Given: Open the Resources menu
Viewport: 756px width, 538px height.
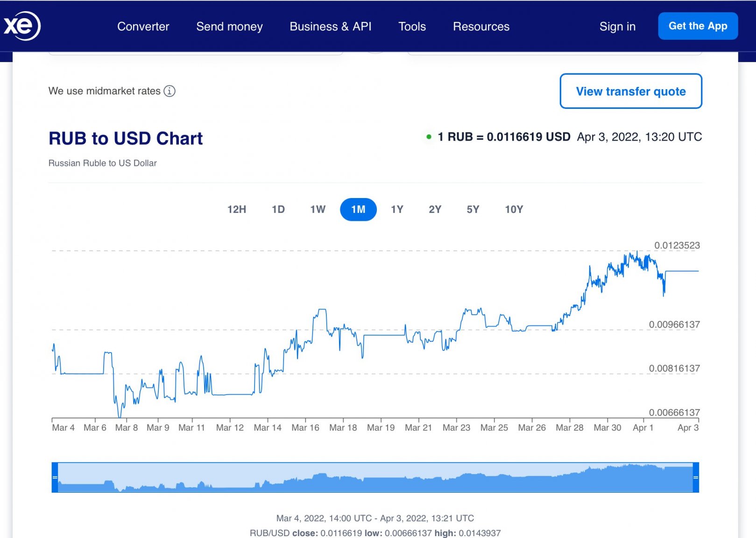Looking at the screenshot, I should [x=481, y=27].
